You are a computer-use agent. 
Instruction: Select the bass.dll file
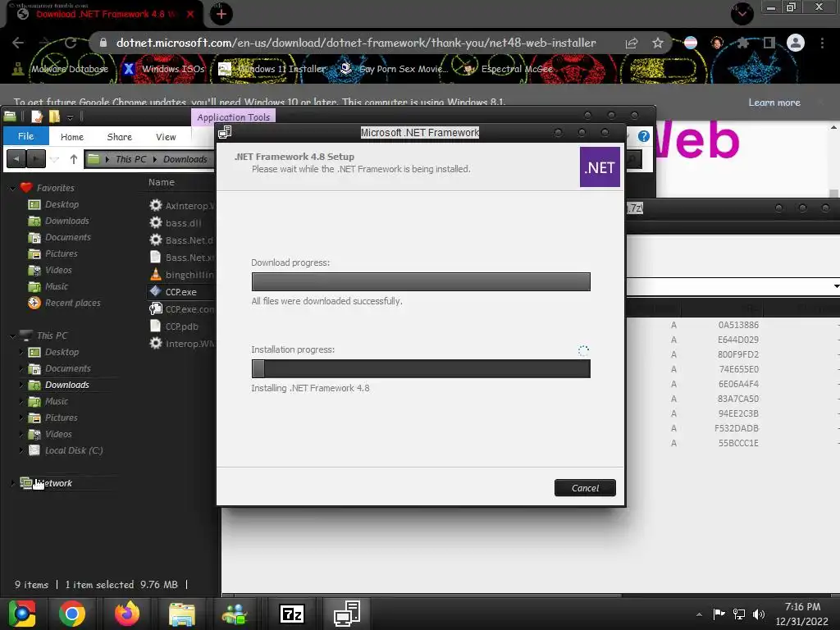click(183, 223)
